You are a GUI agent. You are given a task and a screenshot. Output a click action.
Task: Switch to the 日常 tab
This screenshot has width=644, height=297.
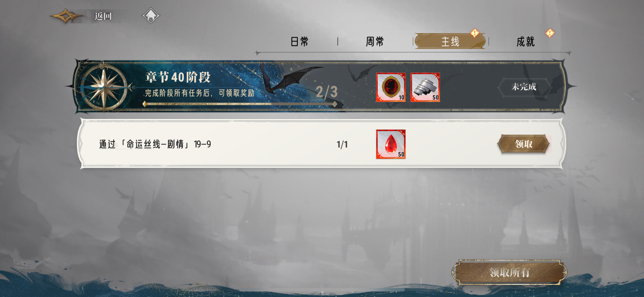coord(299,41)
